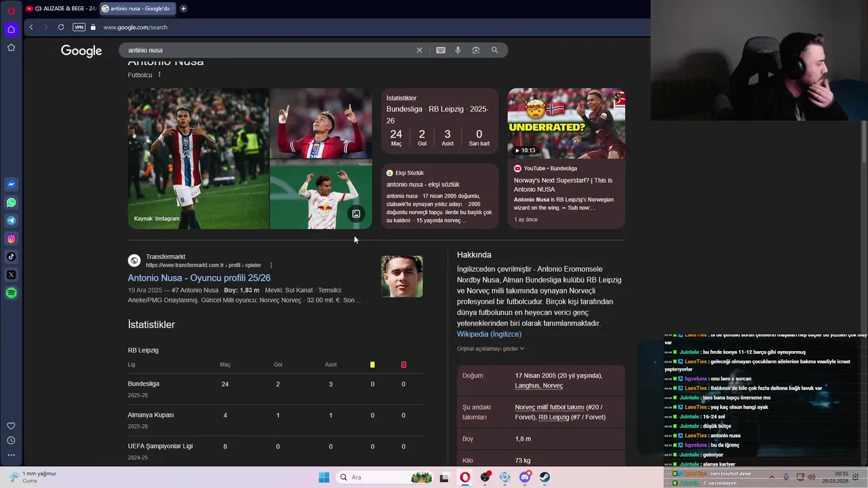This screenshot has height=488, width=868.
Task: Open the 'RB Leipzig' team link in panel
Action: coord(553,417)
